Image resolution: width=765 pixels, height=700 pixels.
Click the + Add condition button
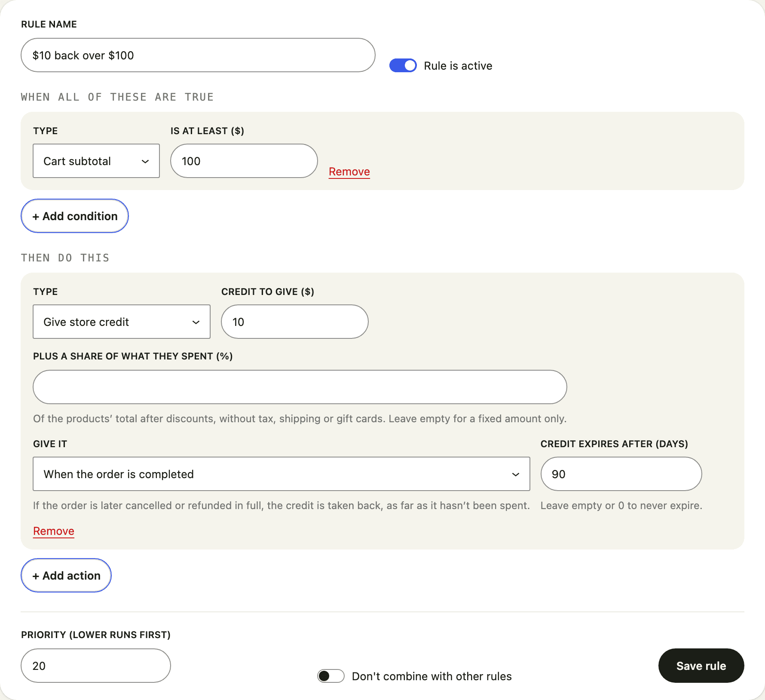pyautogui.click(x=75, y=216)
